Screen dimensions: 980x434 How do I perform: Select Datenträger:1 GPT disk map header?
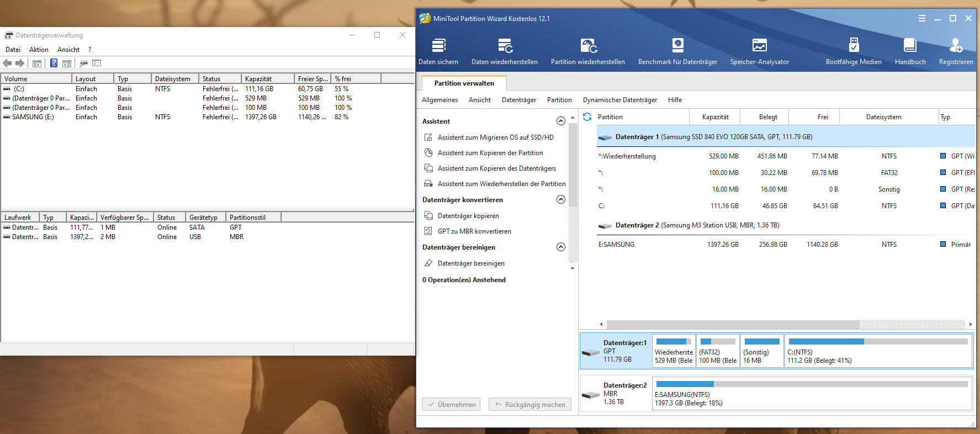(616, 351)
